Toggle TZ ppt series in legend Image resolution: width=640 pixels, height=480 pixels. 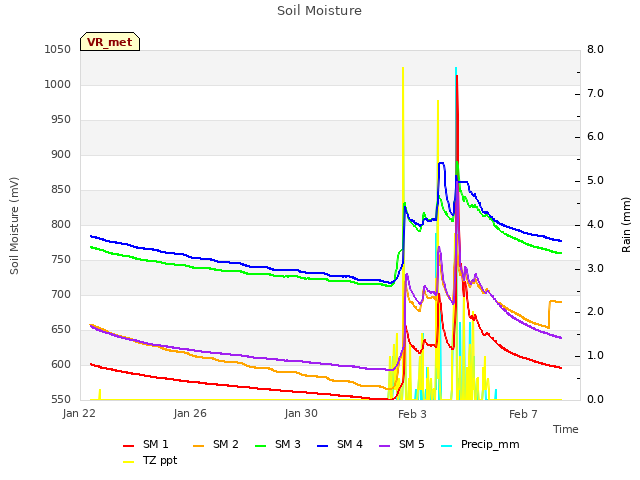(x=150, y=461)
